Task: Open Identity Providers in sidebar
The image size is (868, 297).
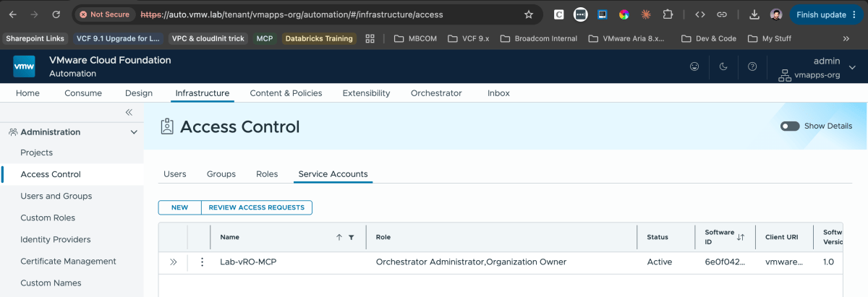Action: pyautogui.click(x=56, y=239)
